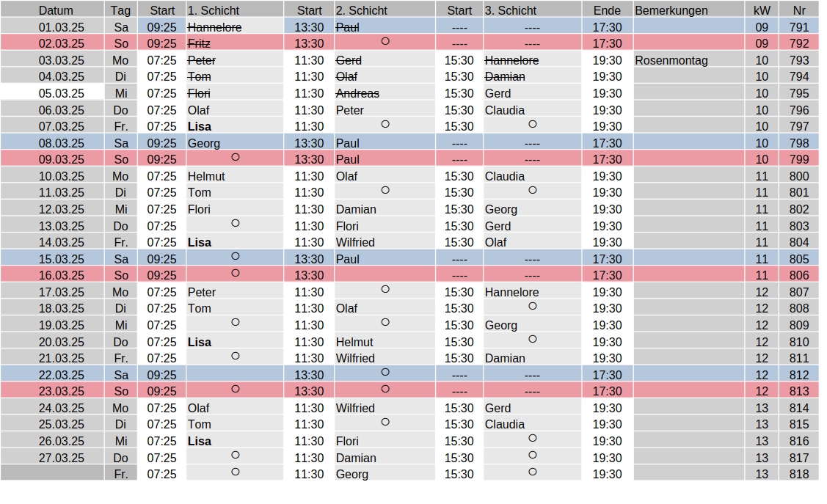This screenshot has width=827, height=504.
Task: Select the circle in 07.03.25 third shift
Action: coord(532,124)
